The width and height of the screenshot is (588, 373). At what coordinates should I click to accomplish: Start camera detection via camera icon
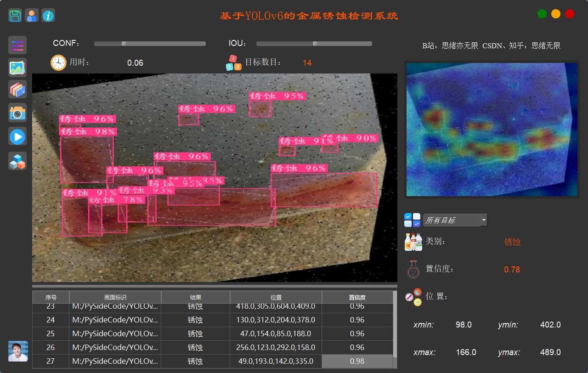pyautogui.click(x=17, y=112)
